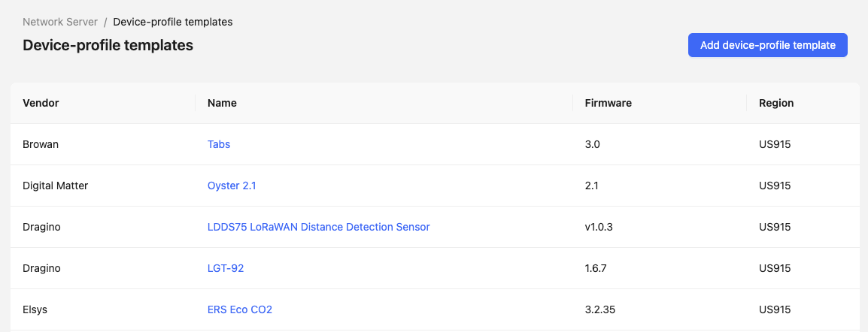Click the Firmware column header
The height and width of the screenshot is (332, 868).
point(608,103)
